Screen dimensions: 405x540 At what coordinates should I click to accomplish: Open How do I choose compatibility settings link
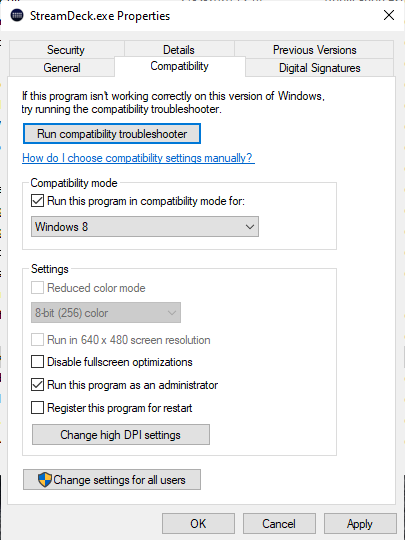click(x=138, y=158)
